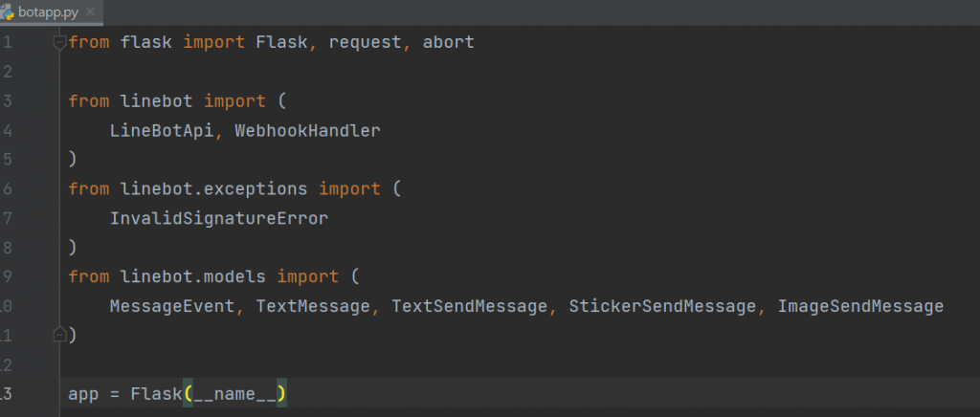Click line number 3 in the gutter
Viewport: 980px width, 417px height.
point(8,101)
